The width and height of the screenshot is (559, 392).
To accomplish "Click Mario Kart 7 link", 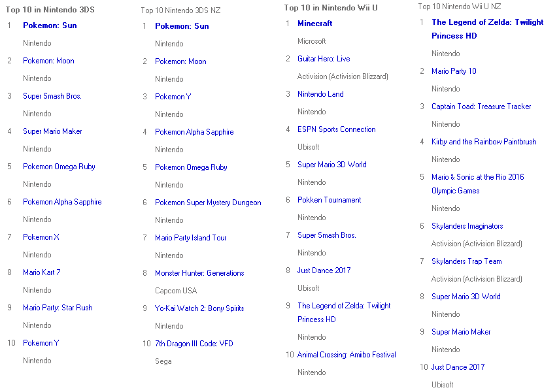I will (x=42, y=272).
